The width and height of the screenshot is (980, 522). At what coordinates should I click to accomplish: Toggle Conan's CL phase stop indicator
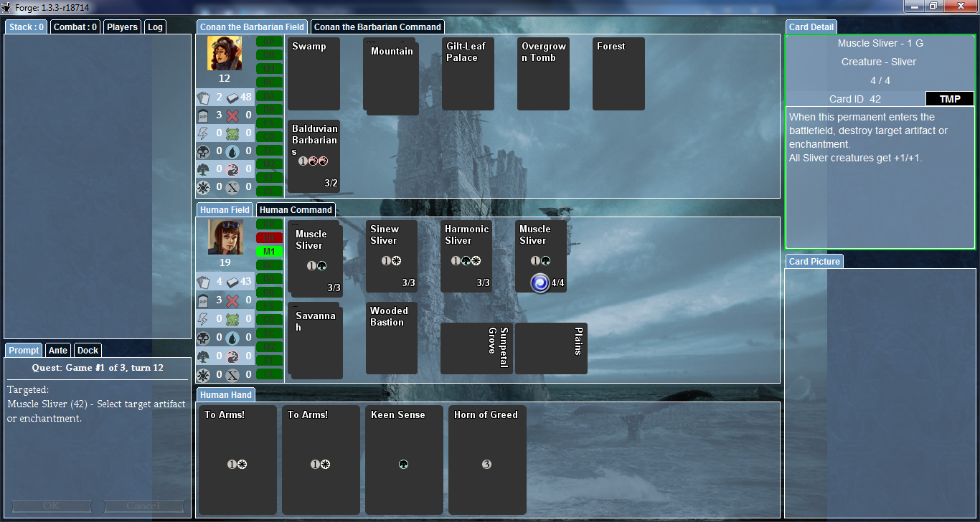269,191
